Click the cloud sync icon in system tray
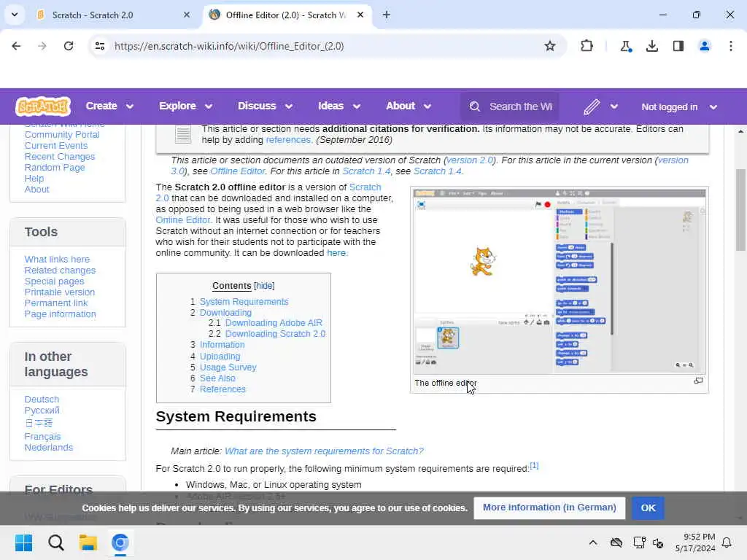 point(616,542)
